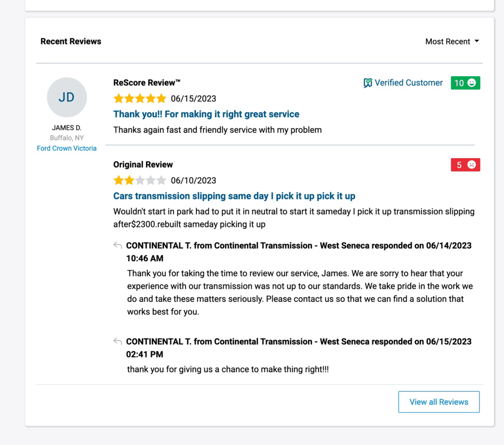Image resolution: width=504 pixels, height=445 pixels.
Task: Click the reply arrow icon for 06/15/2023 response
Action: point(118,341)
